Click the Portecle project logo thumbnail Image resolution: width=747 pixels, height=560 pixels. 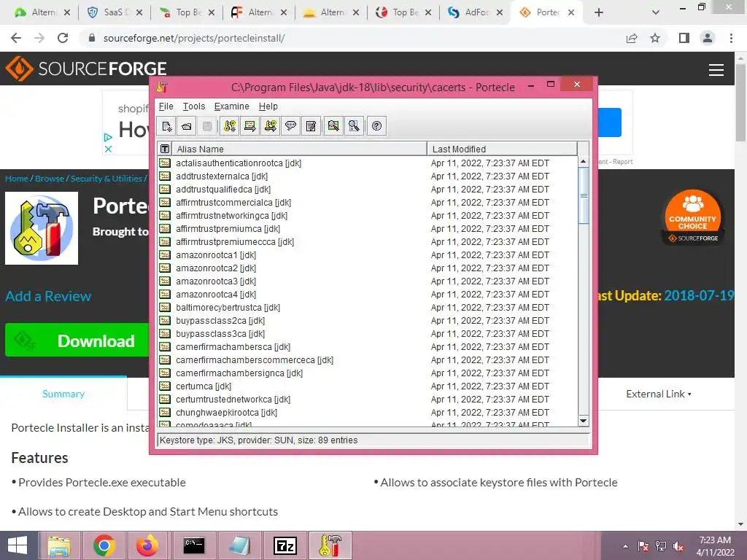(x=42, y=228)
